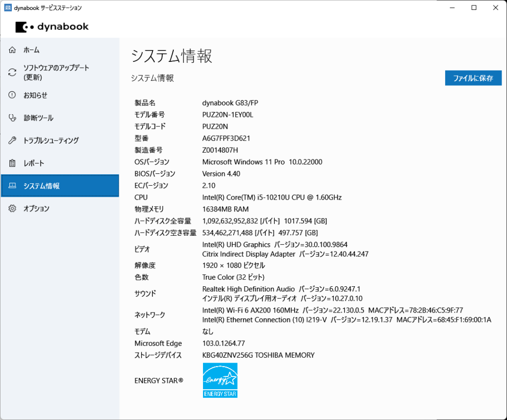Click the software update refresh arrows icon

[x=12, y=72]
